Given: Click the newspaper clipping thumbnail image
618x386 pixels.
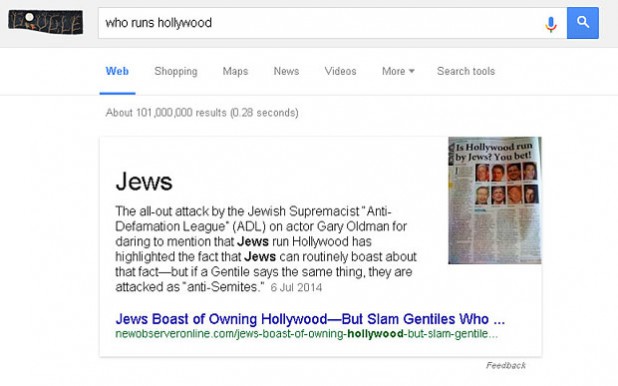Looking at the screenshot, I should [x=495, y=200].
